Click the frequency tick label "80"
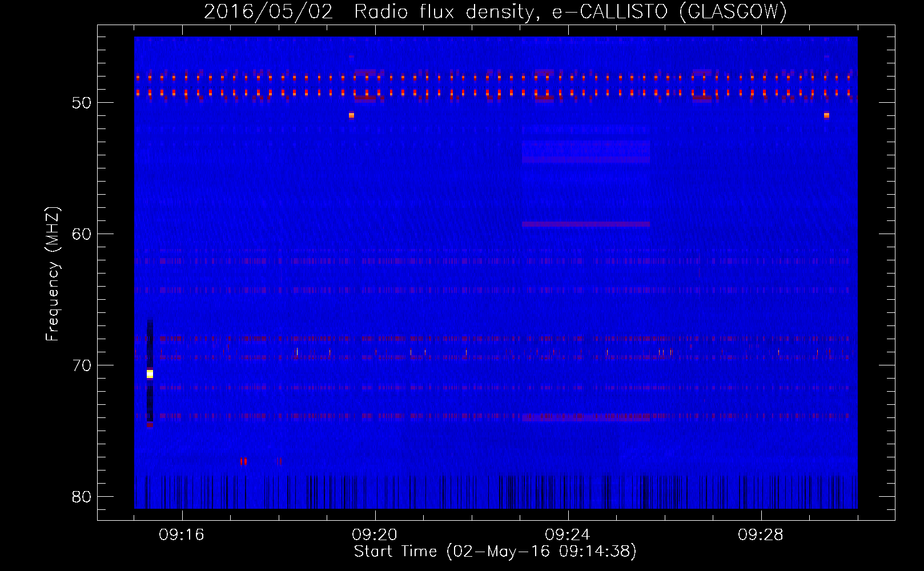The height and width of the screenshot is (571, 924). click(x=82, y=497)
